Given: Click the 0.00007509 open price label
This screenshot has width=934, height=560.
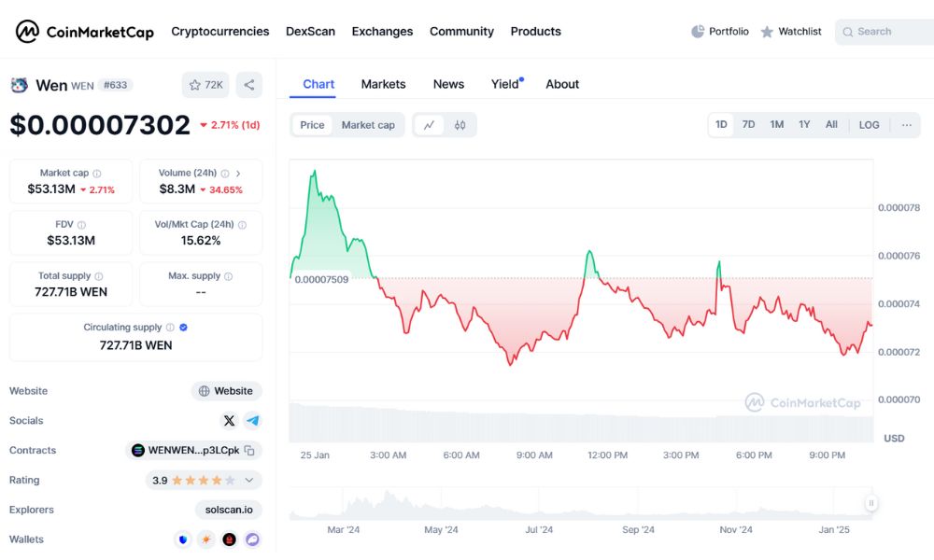Looking at the screenshot, I should [321, 280].
